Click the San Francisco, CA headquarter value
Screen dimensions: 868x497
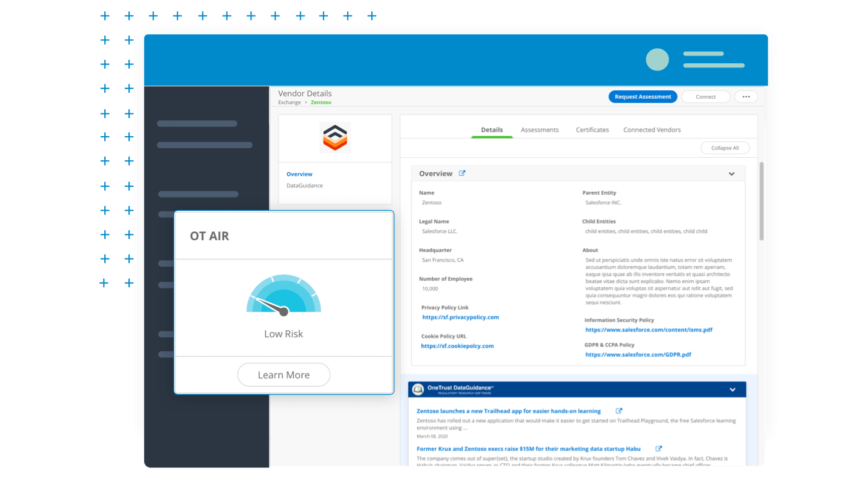[443, 260]
